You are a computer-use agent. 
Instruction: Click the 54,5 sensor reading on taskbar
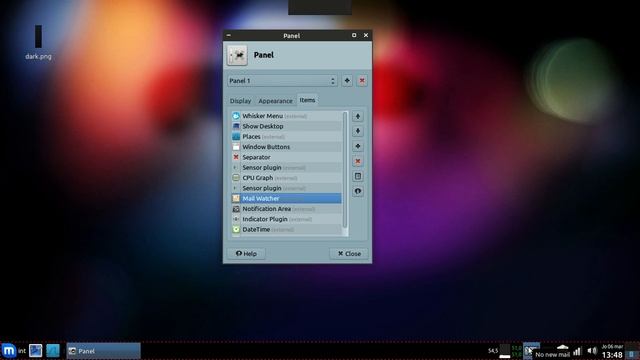tap(493, 351)
